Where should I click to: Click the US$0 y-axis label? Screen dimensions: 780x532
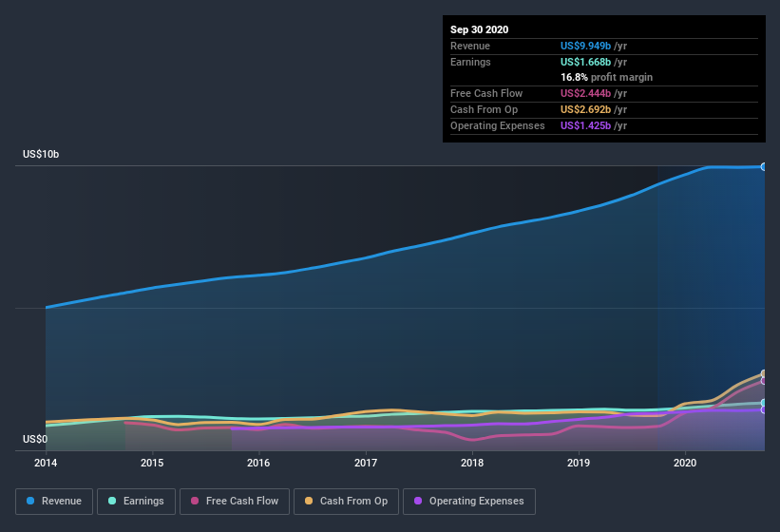(x=35, y=440)
